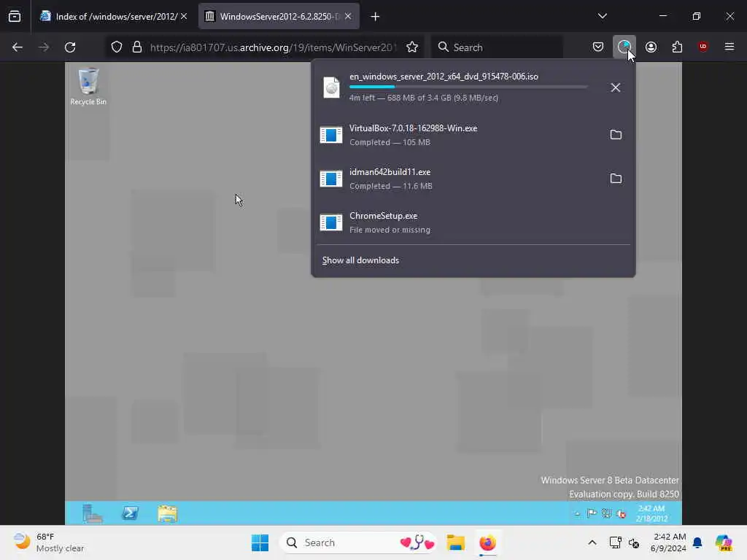Show VirtualBox installer in folder
Image resolution: width=747 pixels, height=560 pixels.
(x=616, y=135)
